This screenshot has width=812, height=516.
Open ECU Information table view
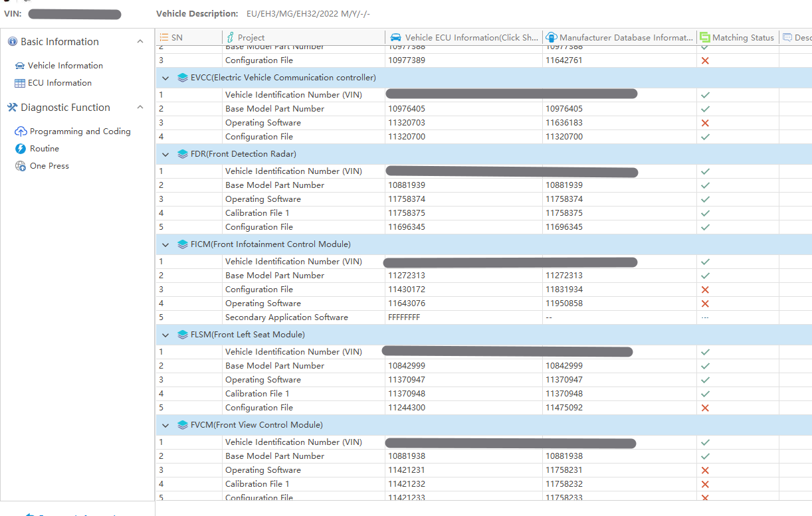(59, 83)
